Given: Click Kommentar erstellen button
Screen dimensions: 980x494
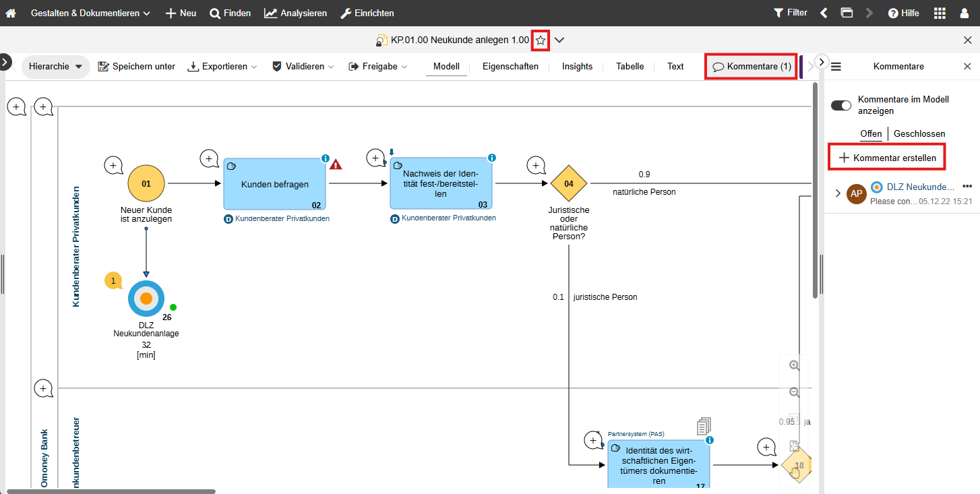Looking at the screenshot, I should point(887,158).
